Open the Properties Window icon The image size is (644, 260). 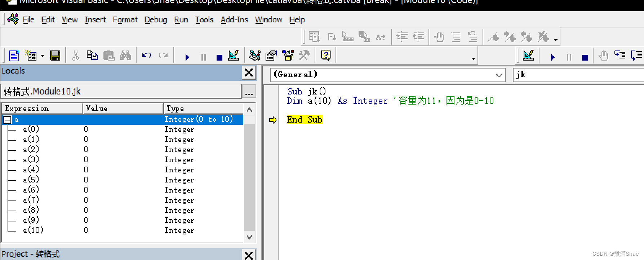point(271,56)
